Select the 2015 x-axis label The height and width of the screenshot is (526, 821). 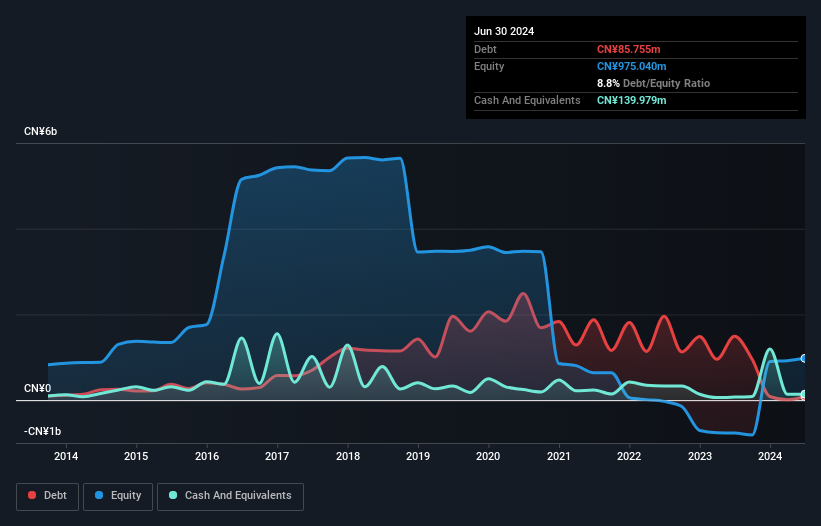pyautogui.click(x=136, y=456)
